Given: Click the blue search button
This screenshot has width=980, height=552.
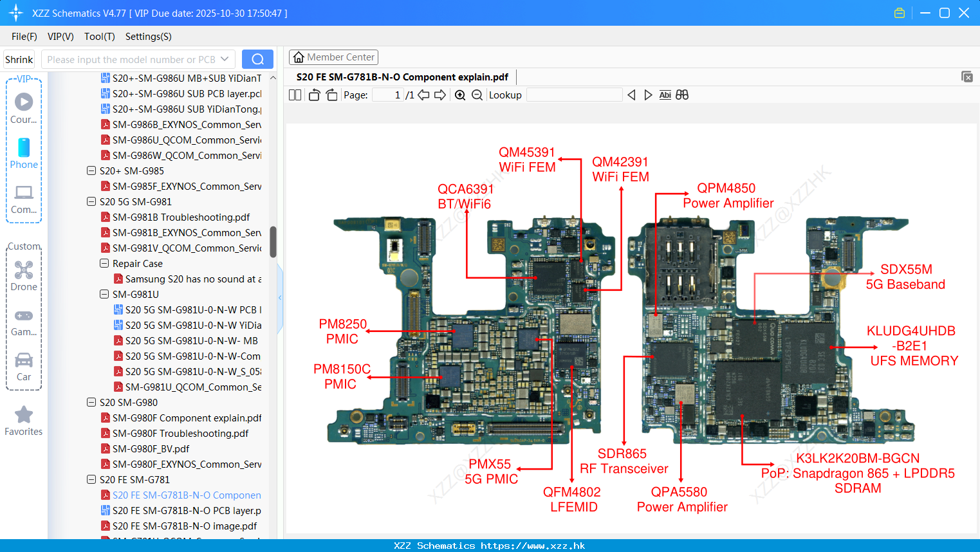Looking at the screenshot, I should [x=257, y=59].
